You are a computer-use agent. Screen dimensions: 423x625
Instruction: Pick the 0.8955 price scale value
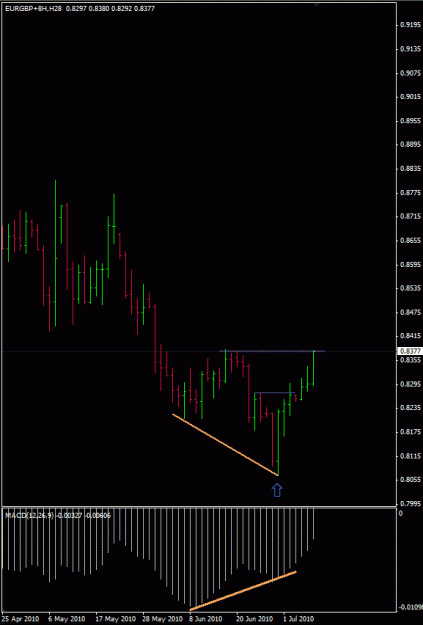coord(410,121)
